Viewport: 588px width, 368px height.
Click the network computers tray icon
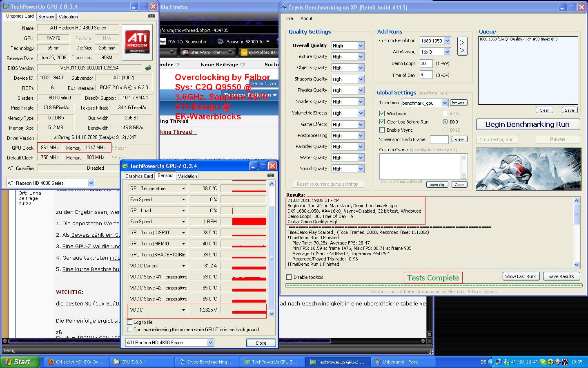pyautogui.click(x=499, y=362)
